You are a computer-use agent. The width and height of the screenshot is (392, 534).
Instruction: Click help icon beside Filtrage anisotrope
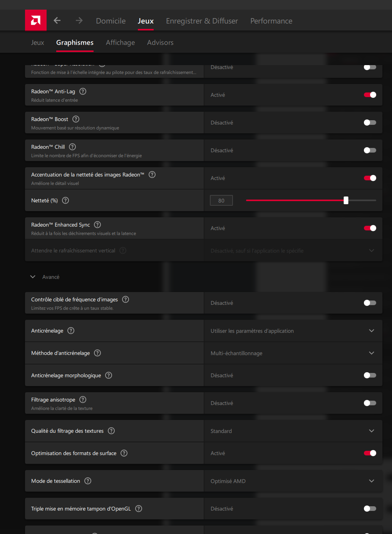tap(83, 400)
